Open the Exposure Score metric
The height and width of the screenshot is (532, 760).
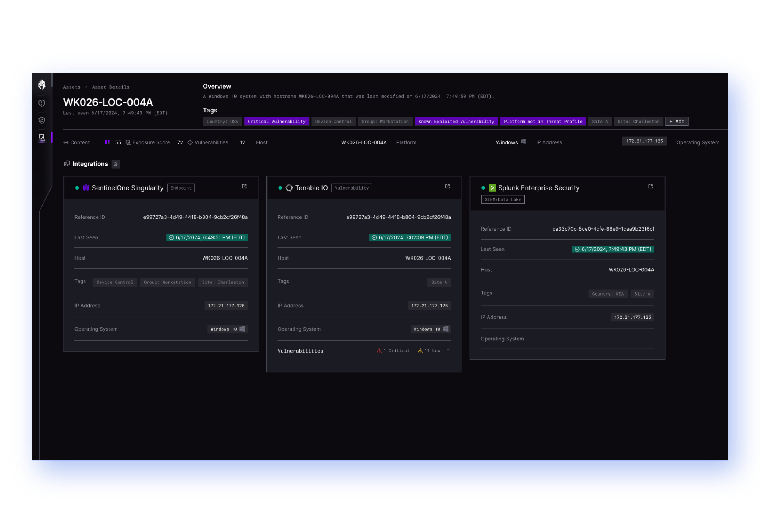[x=154, y=142]
